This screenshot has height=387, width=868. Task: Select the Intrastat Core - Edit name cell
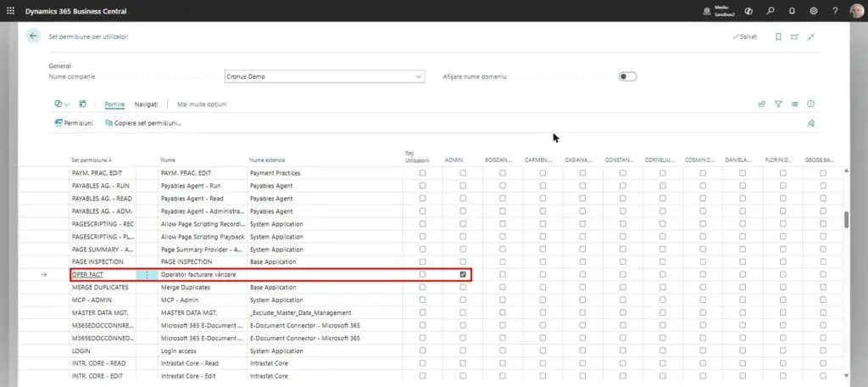click(203, 376)
